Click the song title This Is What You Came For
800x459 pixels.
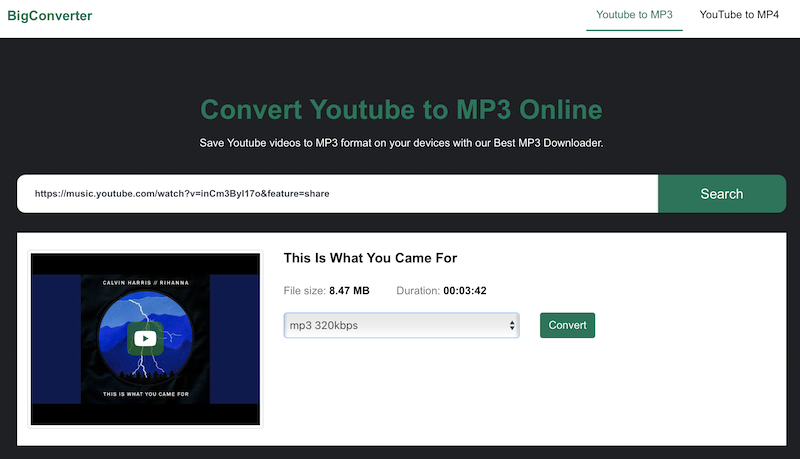click(370, 258)
